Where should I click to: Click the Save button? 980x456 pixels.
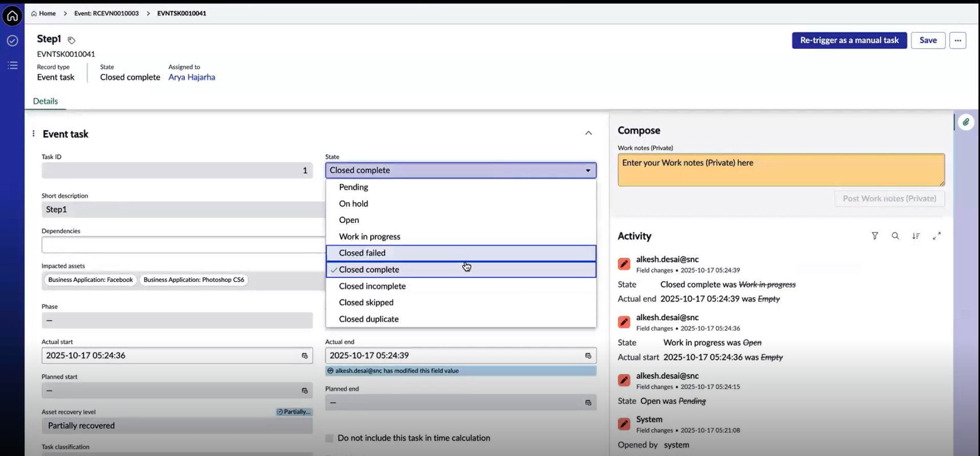(928, 40)
